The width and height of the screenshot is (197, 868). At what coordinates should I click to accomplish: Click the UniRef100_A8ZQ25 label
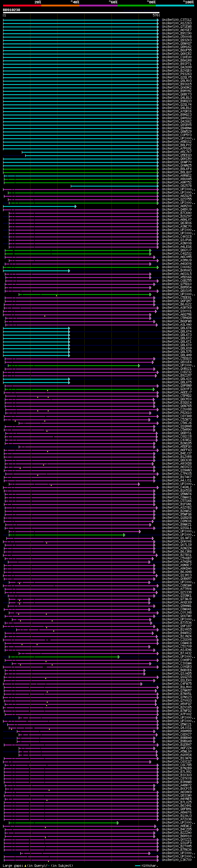click(x=177, y=196)
